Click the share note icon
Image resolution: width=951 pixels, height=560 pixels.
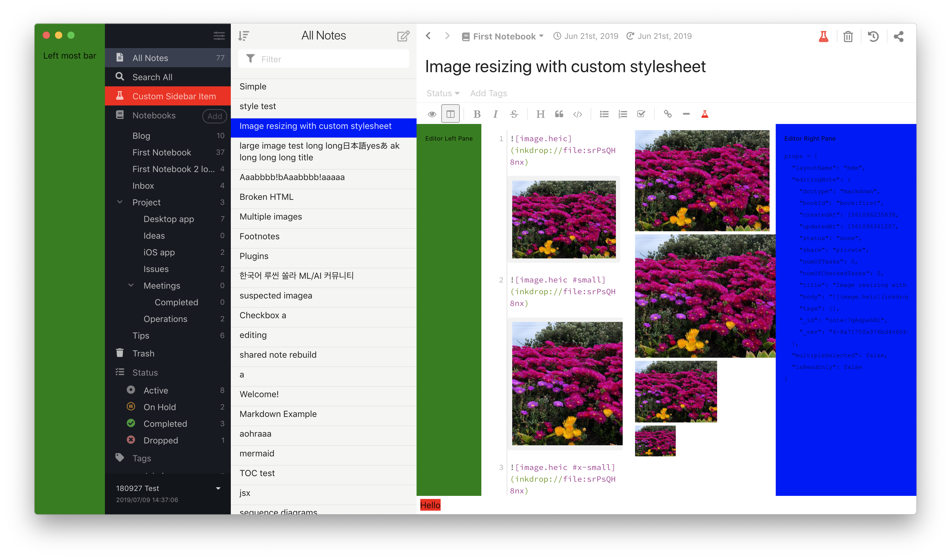coord(899,37)
